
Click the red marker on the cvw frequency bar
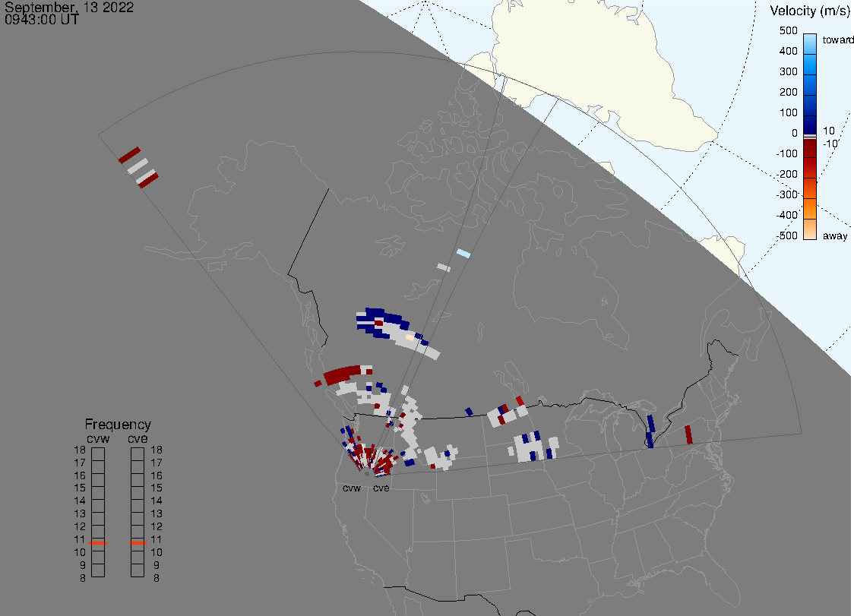98,543
